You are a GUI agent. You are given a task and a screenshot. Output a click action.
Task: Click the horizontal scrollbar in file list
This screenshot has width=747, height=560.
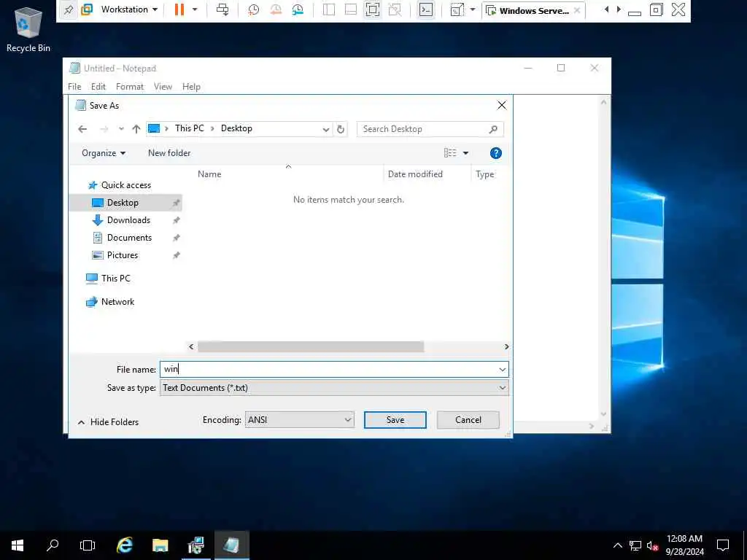[x=311, y=346]
